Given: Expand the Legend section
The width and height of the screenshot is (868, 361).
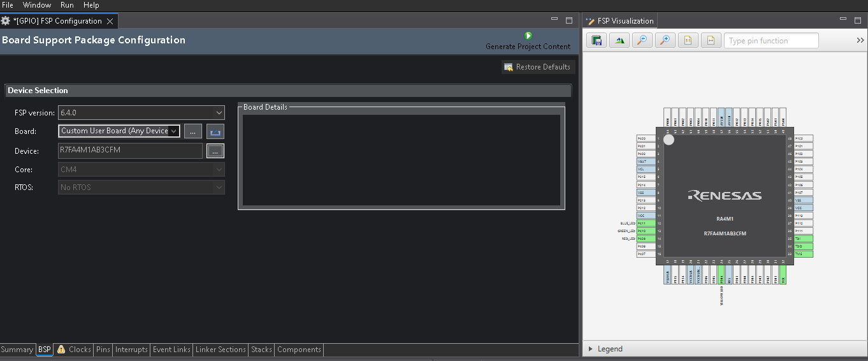Looking at the screenshot, I should tap(590, 349).
